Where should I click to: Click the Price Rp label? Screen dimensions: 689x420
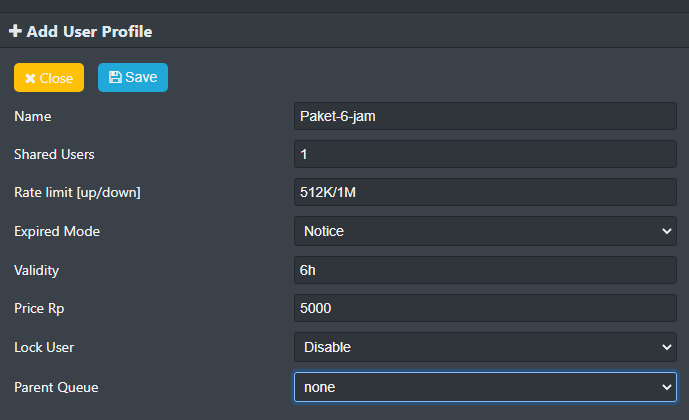pyautogui.click(x=38, y=309)
